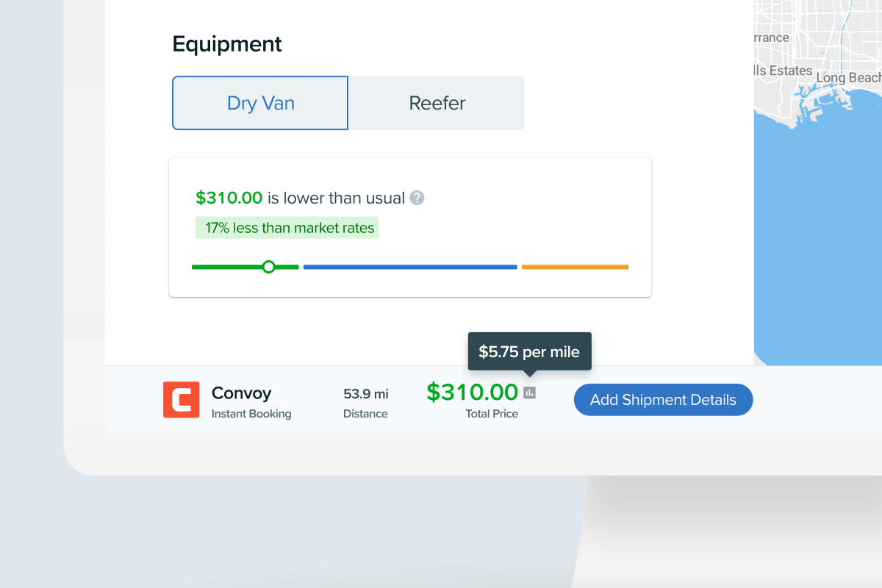Click the Instant Booking label under Convoy
The width and height of the screenshot is (882, 588).
(x=251, y=414)
